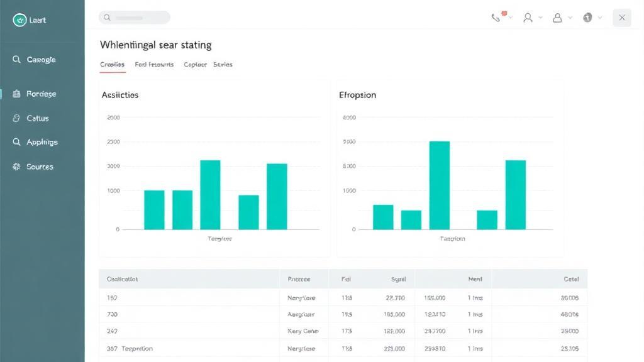
Task: Click the phone icon with red notification
Action: (497, 17)
